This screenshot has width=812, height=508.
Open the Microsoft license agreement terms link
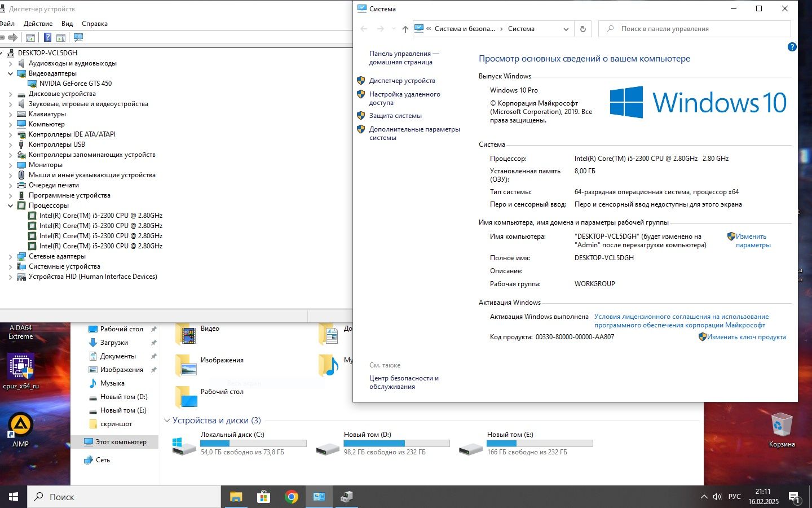coord(681,321)
